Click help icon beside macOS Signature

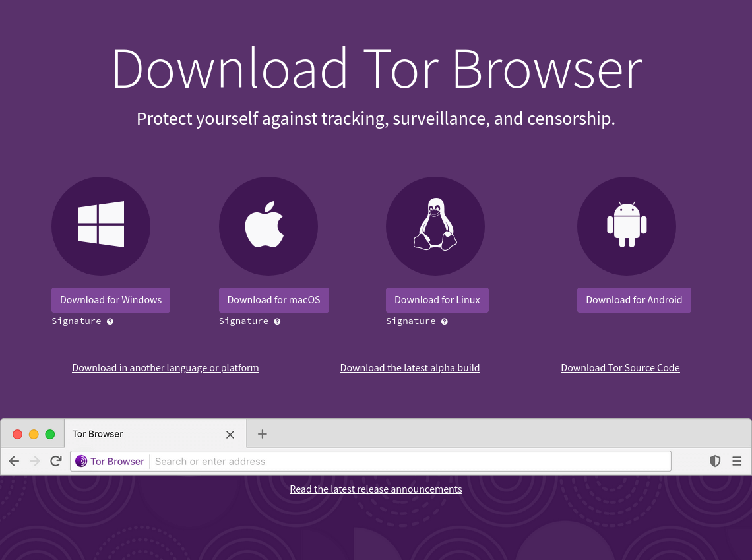277,321
